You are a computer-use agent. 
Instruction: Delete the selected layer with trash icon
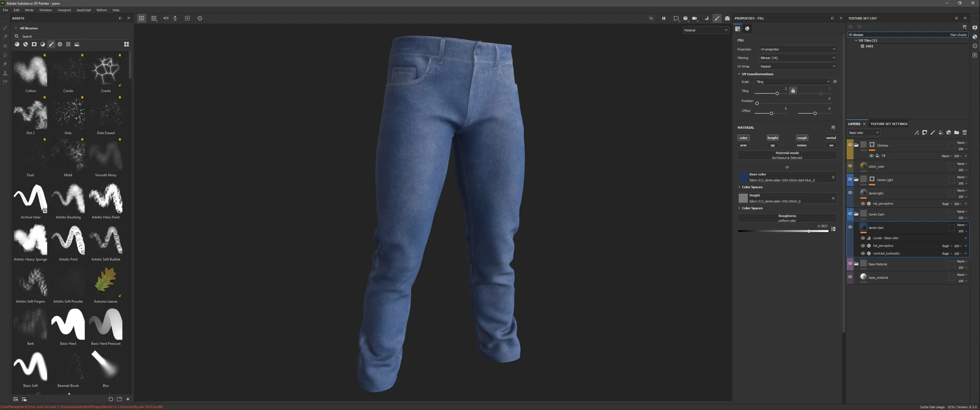(965, 133)
